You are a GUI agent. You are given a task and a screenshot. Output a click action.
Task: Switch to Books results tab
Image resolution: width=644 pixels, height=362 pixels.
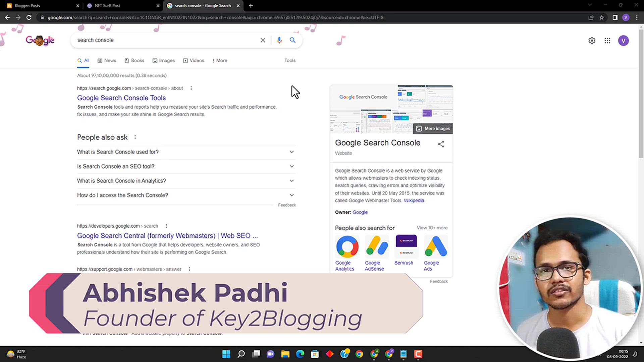[x=134, y=61]
